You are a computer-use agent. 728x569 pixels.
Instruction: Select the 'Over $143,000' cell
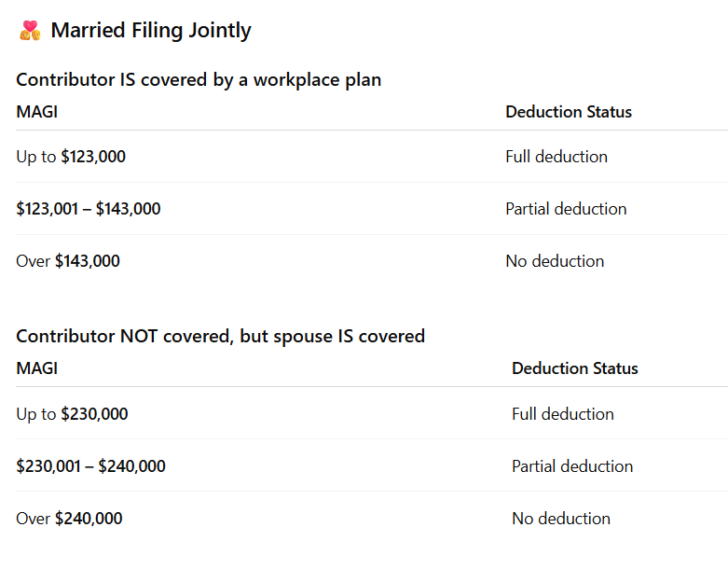[x=68, y=261]
